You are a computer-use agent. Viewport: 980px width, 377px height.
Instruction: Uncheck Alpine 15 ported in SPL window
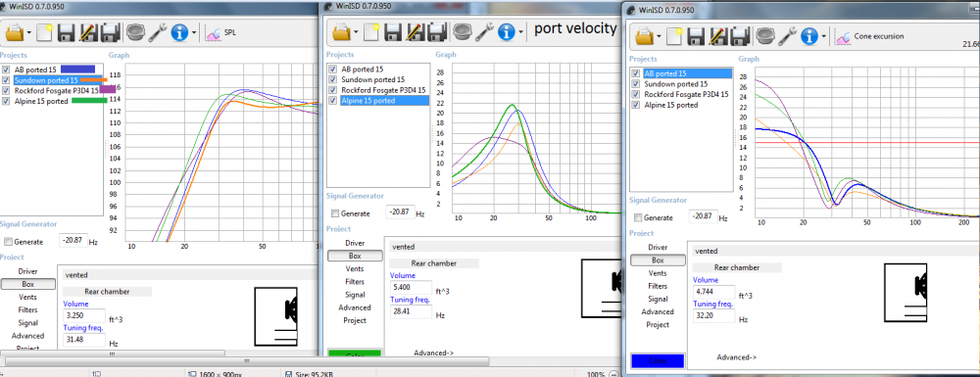click(6, 101)
